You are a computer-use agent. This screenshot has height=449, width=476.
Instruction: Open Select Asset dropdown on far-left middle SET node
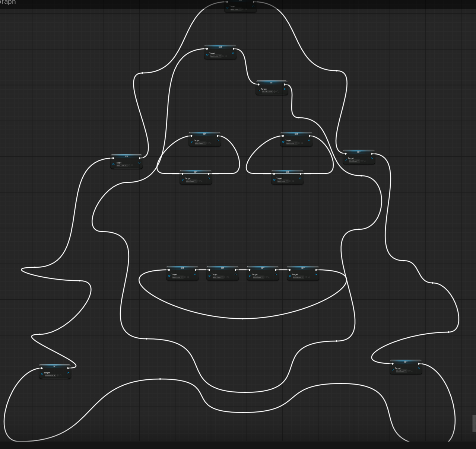coord(121,165)
